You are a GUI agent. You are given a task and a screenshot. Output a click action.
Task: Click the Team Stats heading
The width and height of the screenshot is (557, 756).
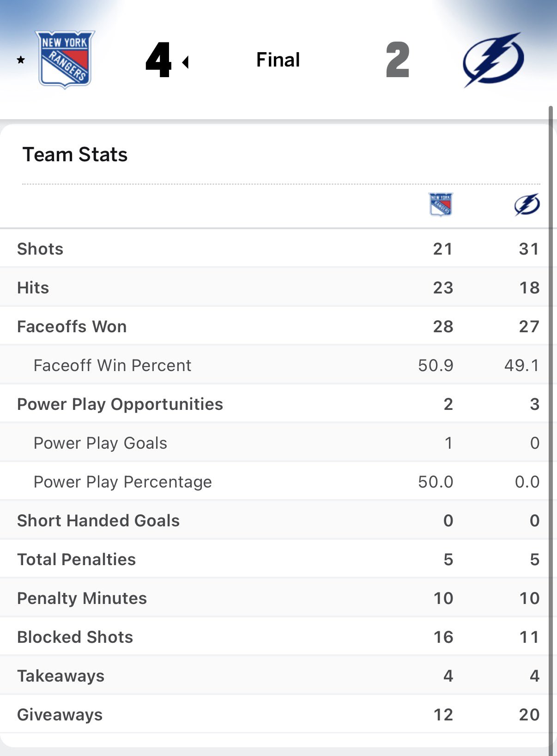[75, 154]
